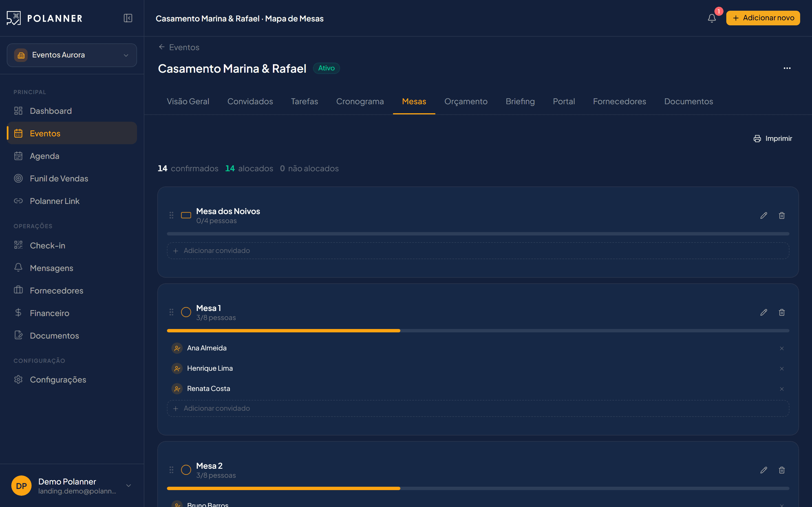Collapse the sidebar panel icon
This screenshot has height=507, width=812.
[128, 18]
